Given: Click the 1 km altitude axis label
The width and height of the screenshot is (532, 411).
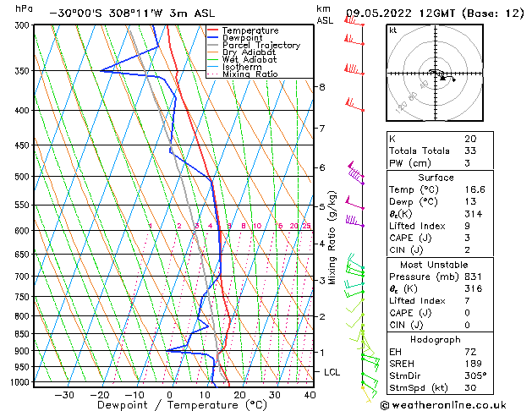Looking at the screenshot, I should point(322,353).
